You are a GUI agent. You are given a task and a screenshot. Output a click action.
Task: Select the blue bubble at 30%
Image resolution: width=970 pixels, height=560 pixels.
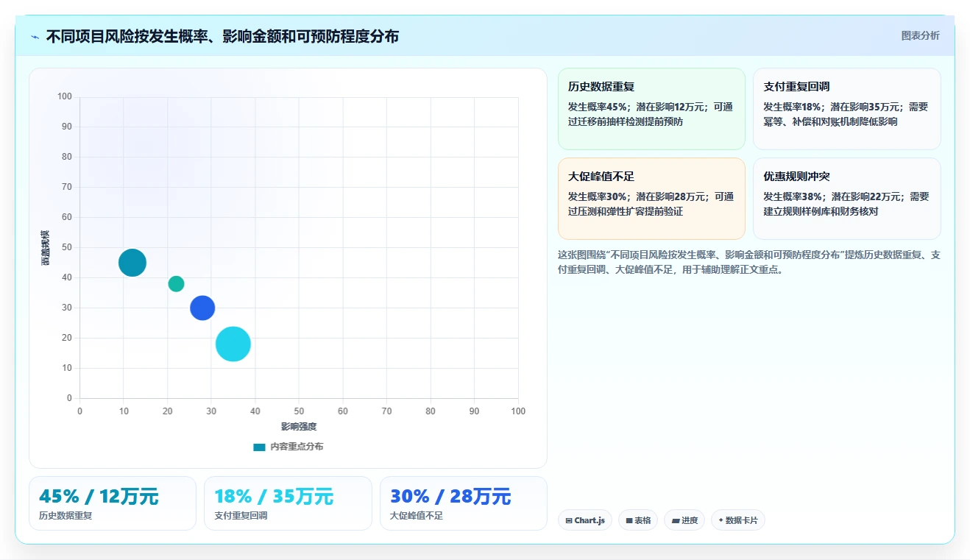(202, 308)
